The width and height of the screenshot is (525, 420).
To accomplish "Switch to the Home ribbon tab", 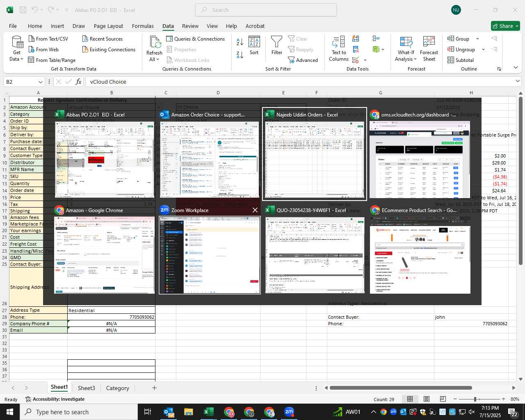I will click(35, 26).
